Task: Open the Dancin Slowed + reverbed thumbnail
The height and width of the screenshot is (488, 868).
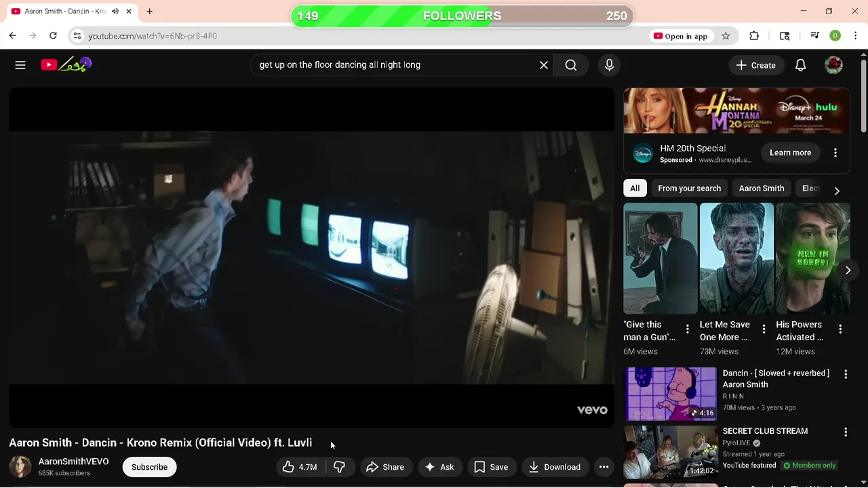Action: [x=670, y=394]
